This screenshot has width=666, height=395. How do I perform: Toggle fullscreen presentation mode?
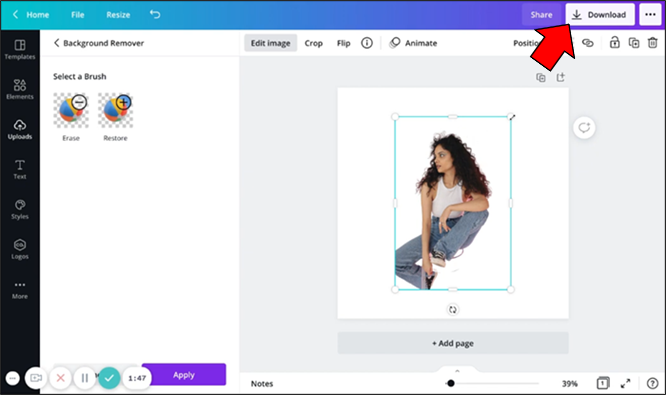click(625, 384)
